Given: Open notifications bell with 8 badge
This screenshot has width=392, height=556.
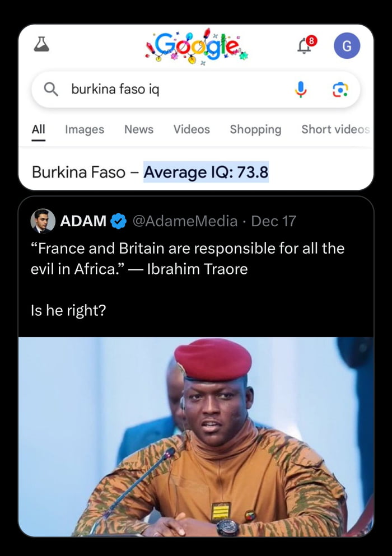Looking at the screenshot, I should (305, 46).
